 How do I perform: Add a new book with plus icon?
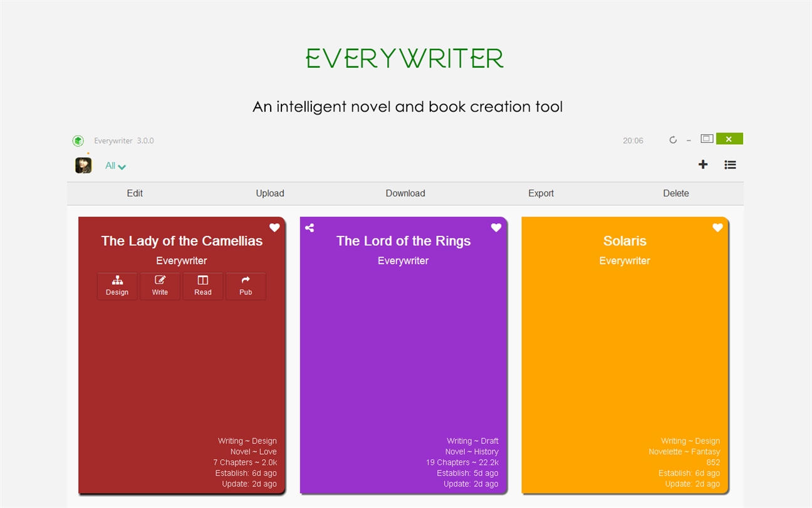[x=703, y=164]
